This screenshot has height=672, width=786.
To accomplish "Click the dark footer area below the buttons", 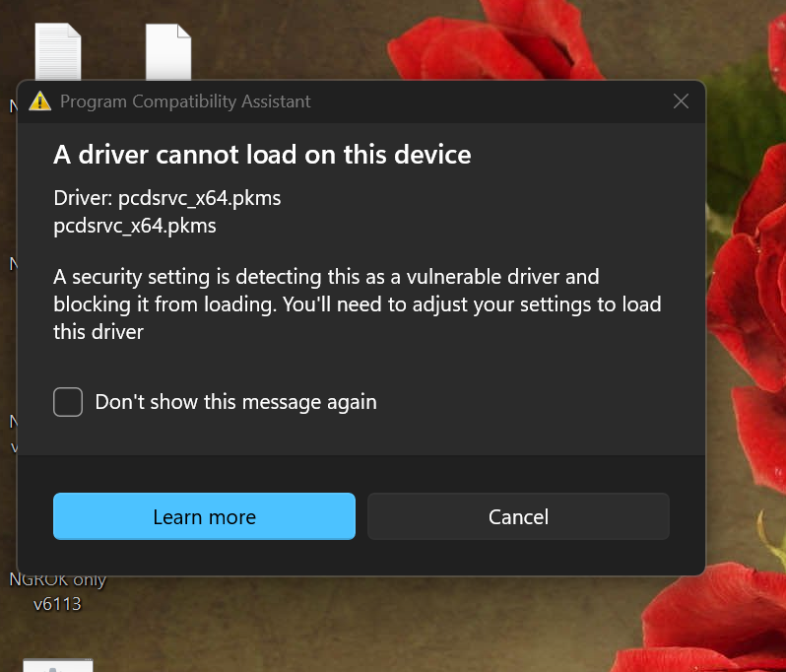I will (360, 558).
